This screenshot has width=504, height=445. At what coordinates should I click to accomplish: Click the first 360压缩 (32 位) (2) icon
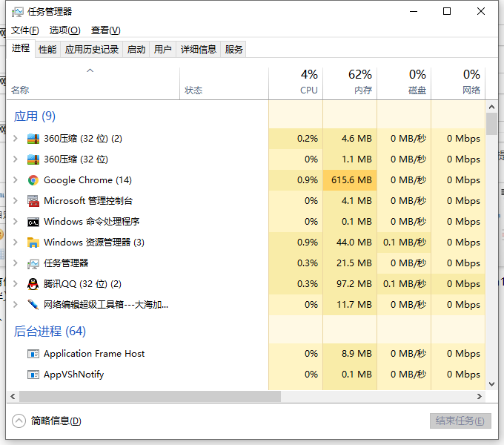(x=33, y=139)
